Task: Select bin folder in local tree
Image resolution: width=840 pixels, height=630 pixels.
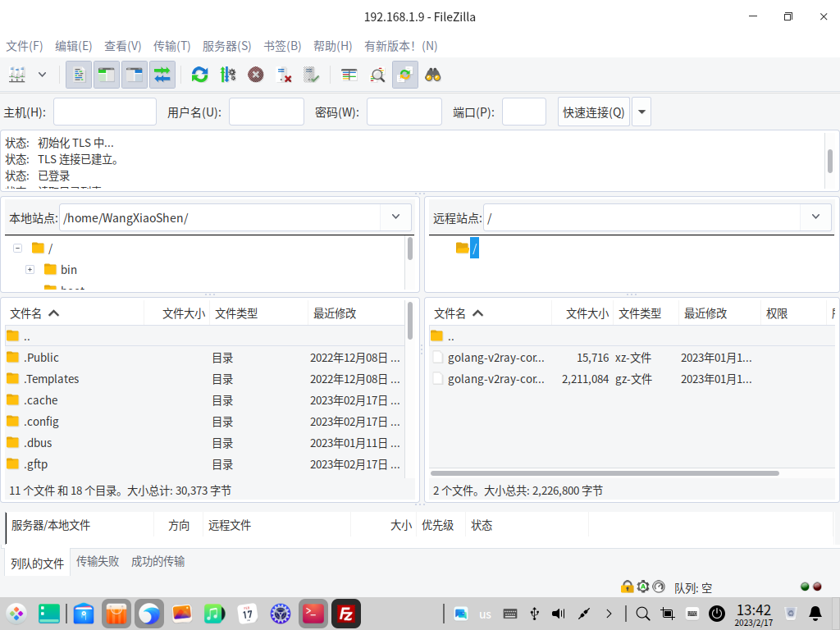Action: pyautogui.click(x=69, y=269)
